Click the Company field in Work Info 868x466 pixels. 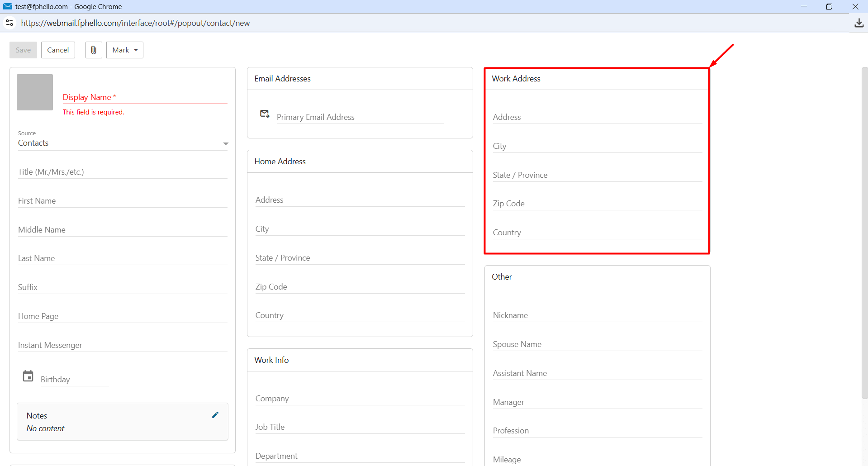coord(360,399)
